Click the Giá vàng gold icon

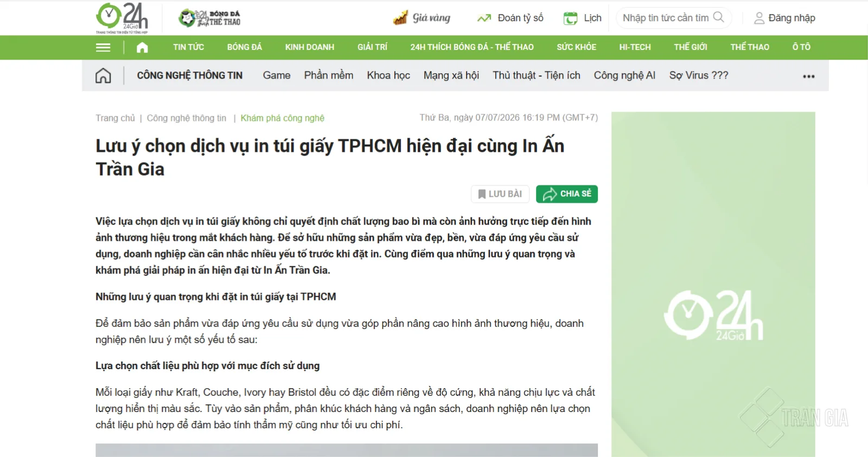pos(400,18)
